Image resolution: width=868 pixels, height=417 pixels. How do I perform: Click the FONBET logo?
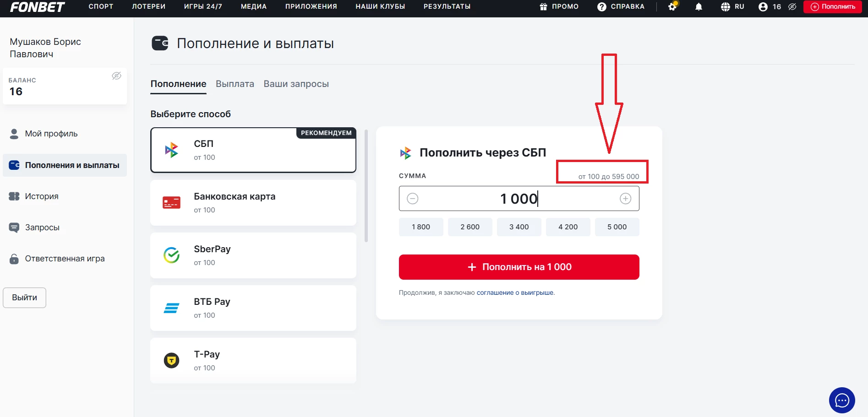(x=37, y=7)
